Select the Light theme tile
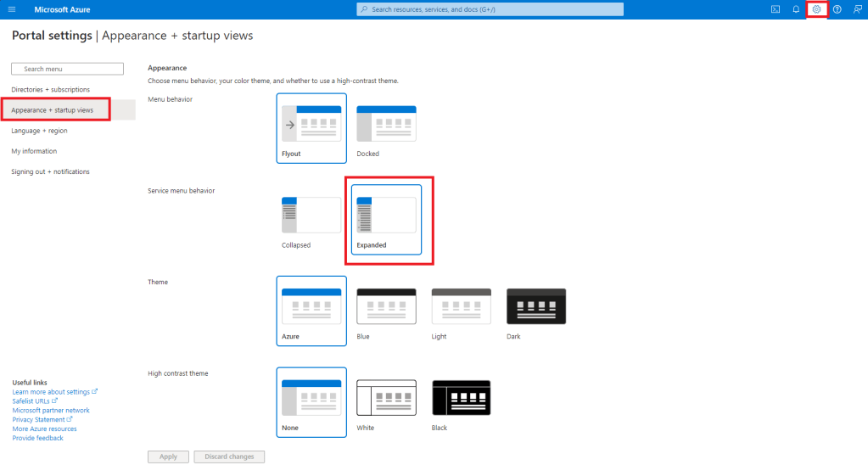Viewport: 868px width, 465px height. point(461,311)
